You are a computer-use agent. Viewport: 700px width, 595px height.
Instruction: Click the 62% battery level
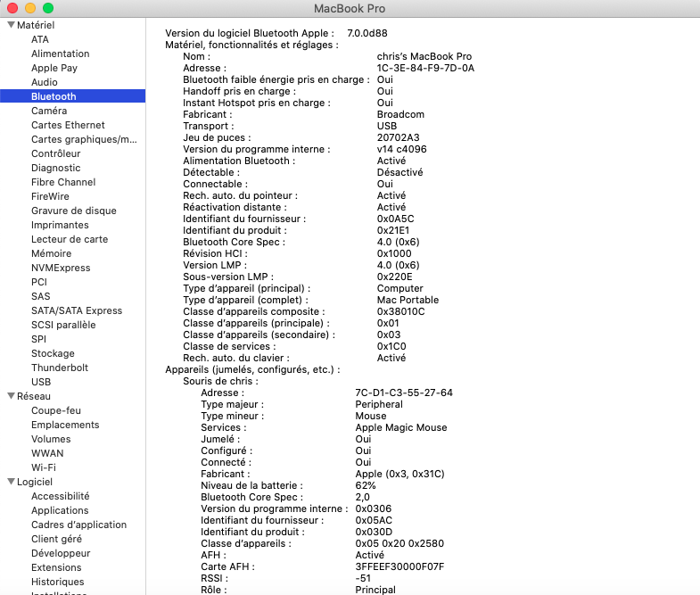[366, 485]
